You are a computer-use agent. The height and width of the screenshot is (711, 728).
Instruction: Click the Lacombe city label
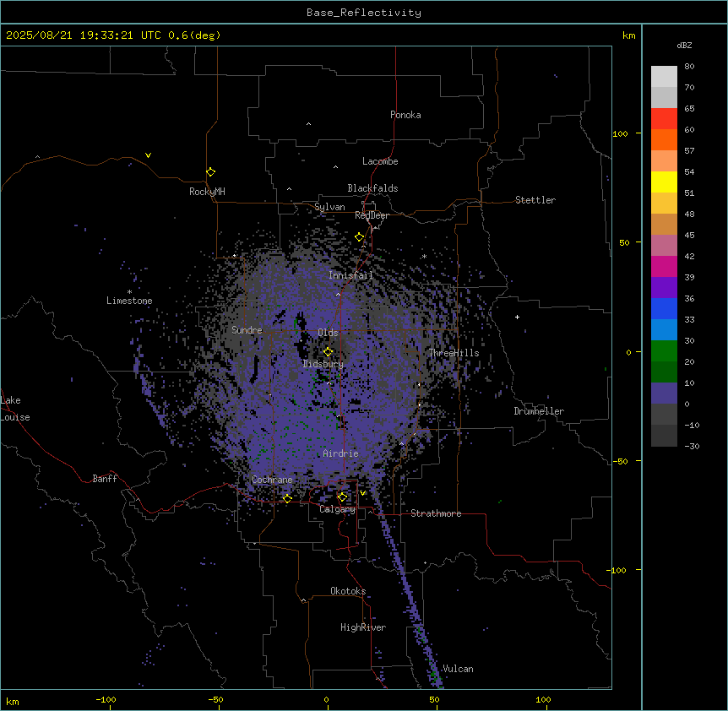point(380,161)
